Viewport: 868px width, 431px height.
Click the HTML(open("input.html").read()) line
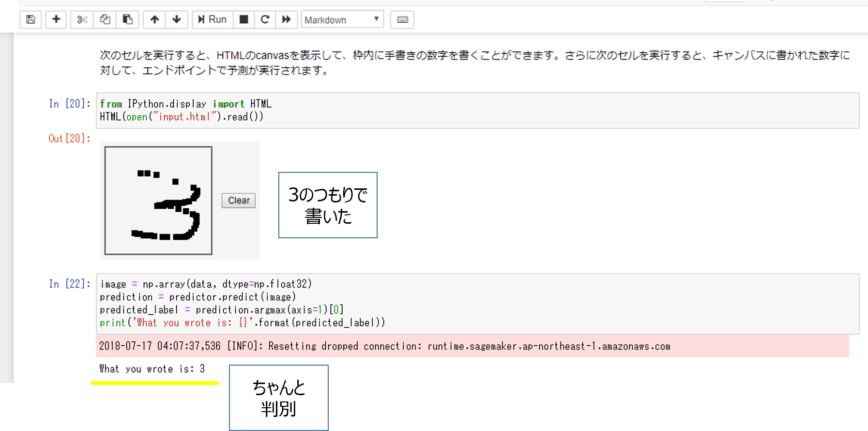(182, 117)
